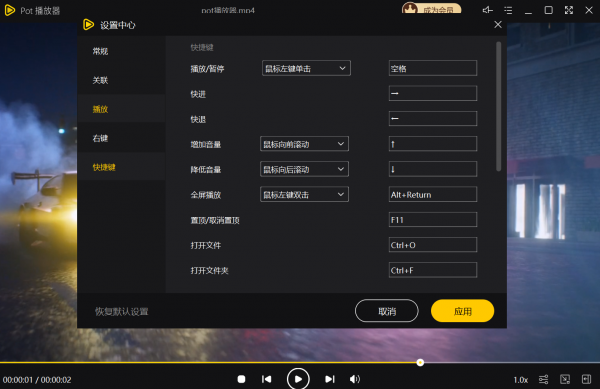Expand the 降低音量 mouse action dropdown
The width and height of the screenshot is (600, 389).
[x=304, y=169]
